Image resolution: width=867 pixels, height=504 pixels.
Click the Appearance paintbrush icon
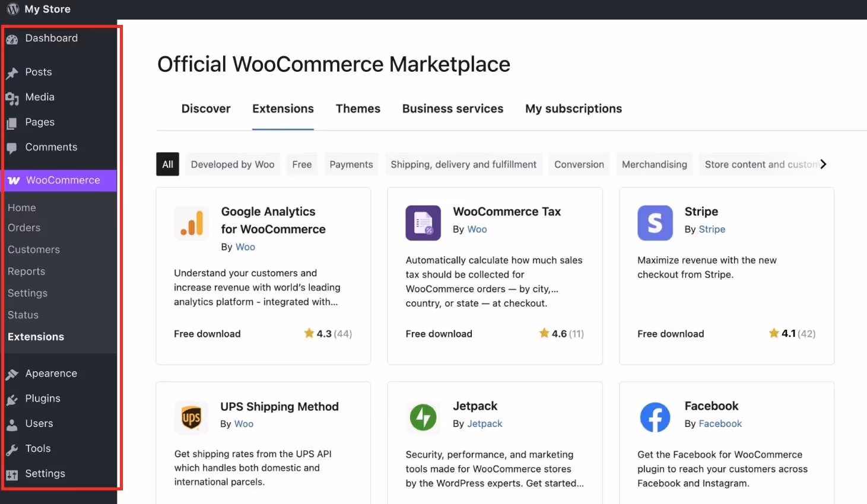[x=12, y=375]
